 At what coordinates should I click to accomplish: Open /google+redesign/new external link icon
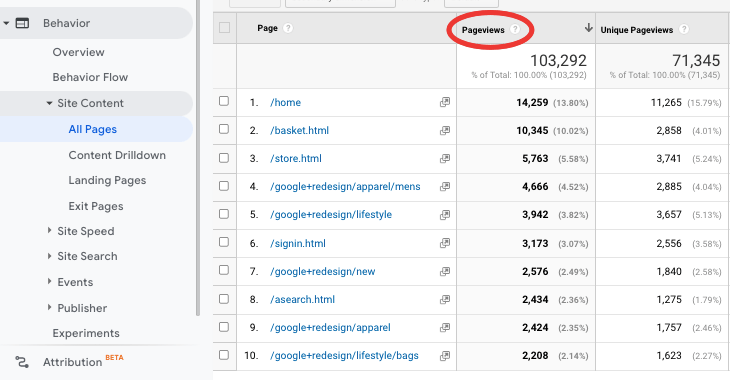coord(445,271)
